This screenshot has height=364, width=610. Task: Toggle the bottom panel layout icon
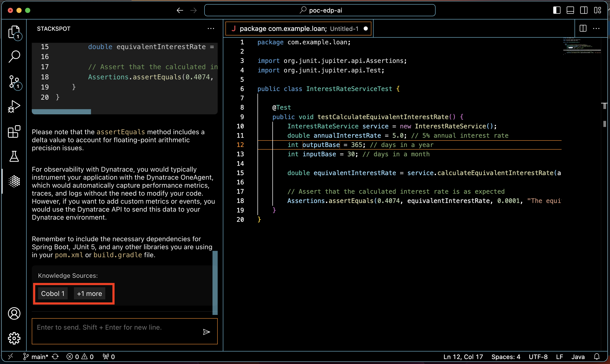(x=570, y=10)
